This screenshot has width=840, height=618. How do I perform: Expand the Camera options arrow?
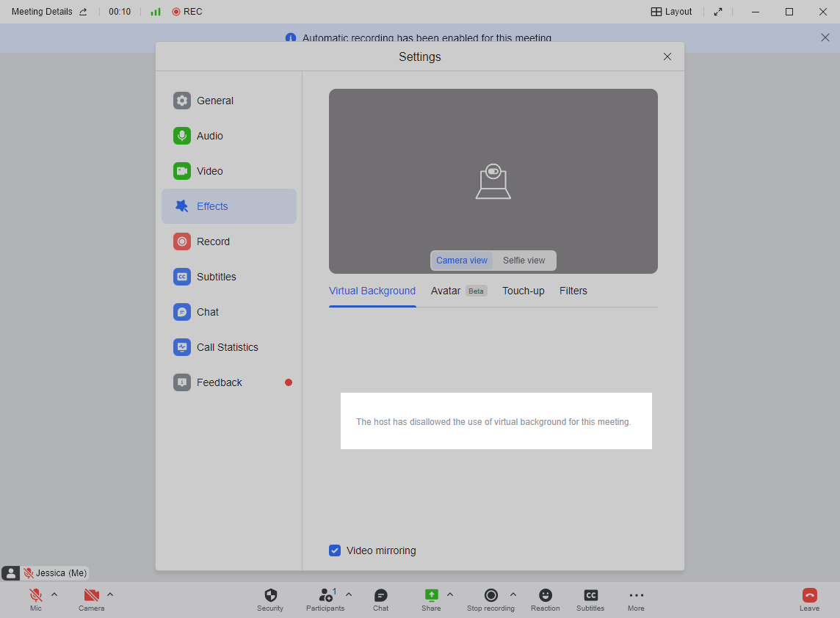pyautogui.click(x=110, y=595)
